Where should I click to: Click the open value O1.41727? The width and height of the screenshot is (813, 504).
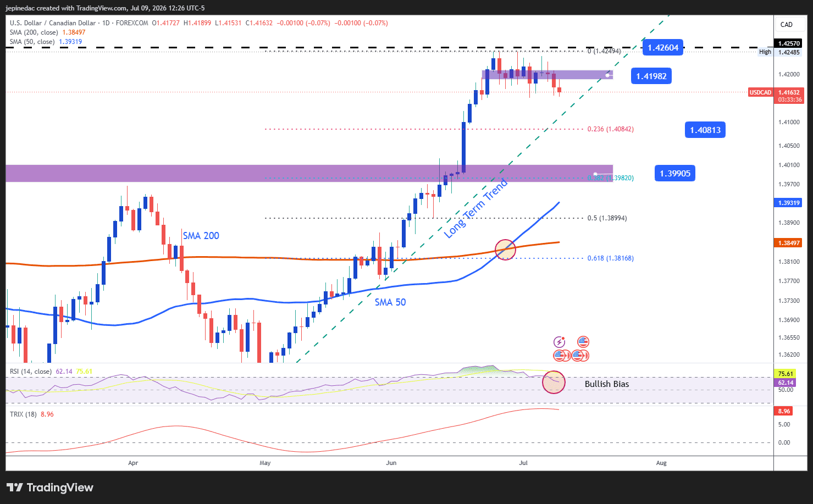(165, 23)
